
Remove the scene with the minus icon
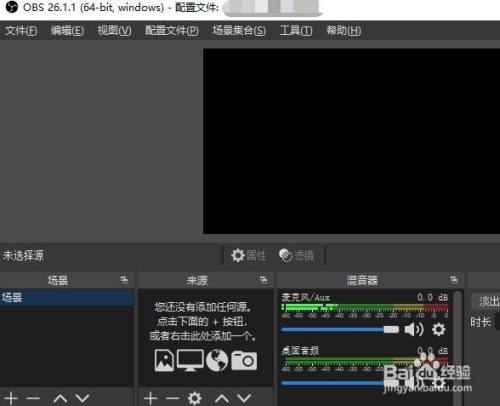pyautogui.click(x=33, y=398)
